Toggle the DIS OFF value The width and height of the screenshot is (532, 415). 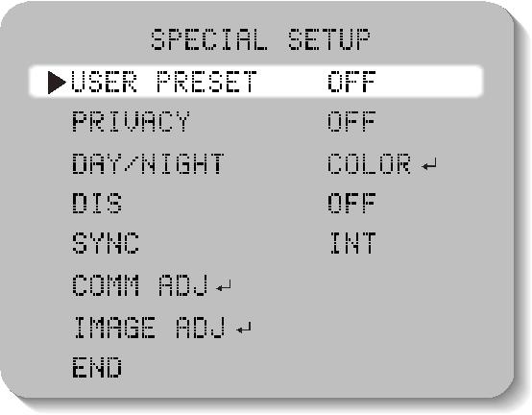(x=351, y=203)
